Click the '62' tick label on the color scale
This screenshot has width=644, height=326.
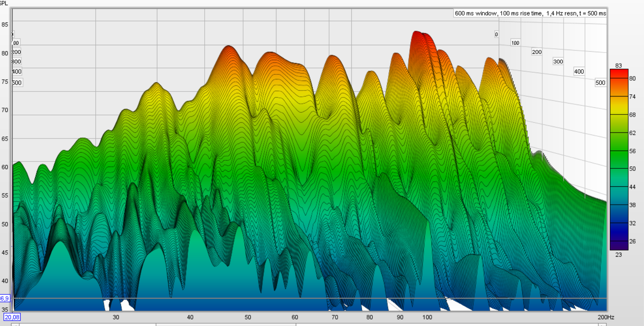click(632, 133)
